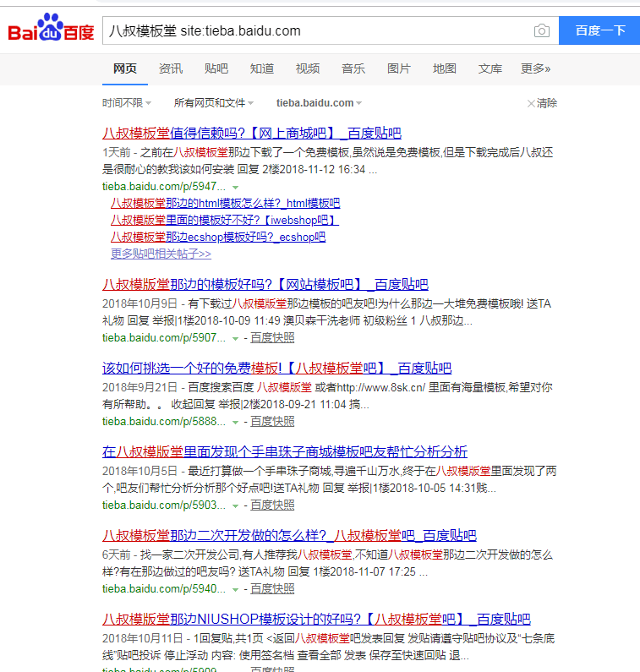The width and height of the screenshot is (640, 672).
Task: Click the 百度一下 search button
Action: pyautogui.click(x=599, y=30)
